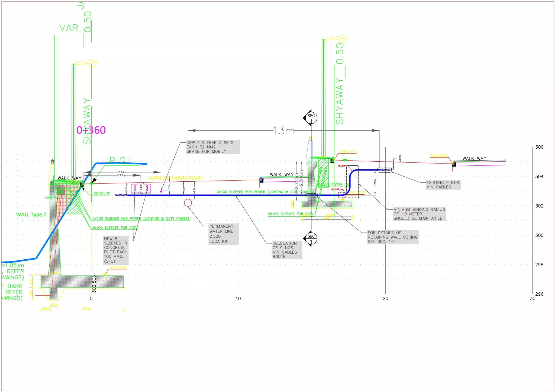Click the retaining wall coring details note
The image size is (555, 392).
(x=392, y=237)
